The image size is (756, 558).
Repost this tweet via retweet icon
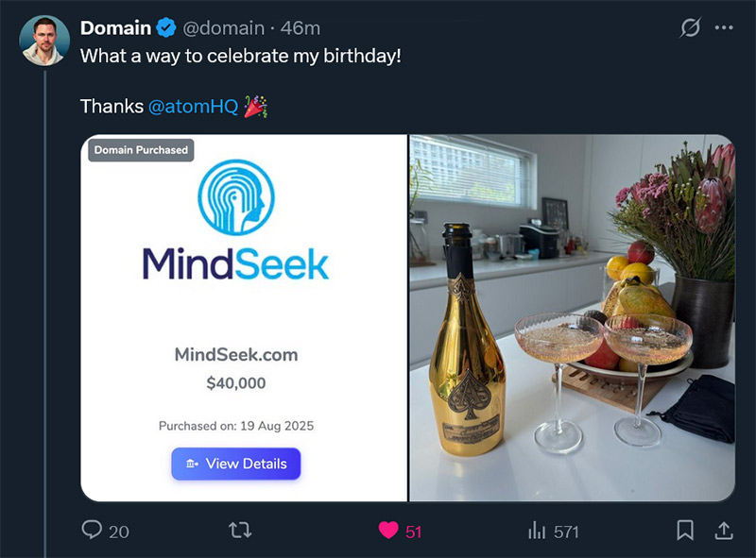point(241,531)
